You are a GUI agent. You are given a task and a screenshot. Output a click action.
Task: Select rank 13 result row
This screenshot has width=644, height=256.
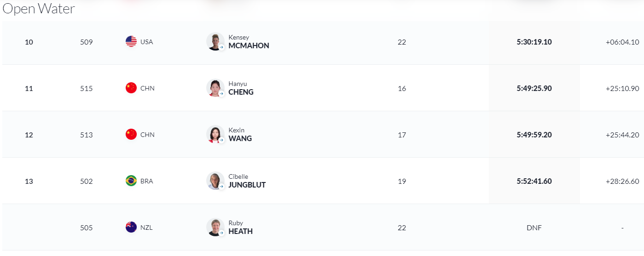[323, 181]
